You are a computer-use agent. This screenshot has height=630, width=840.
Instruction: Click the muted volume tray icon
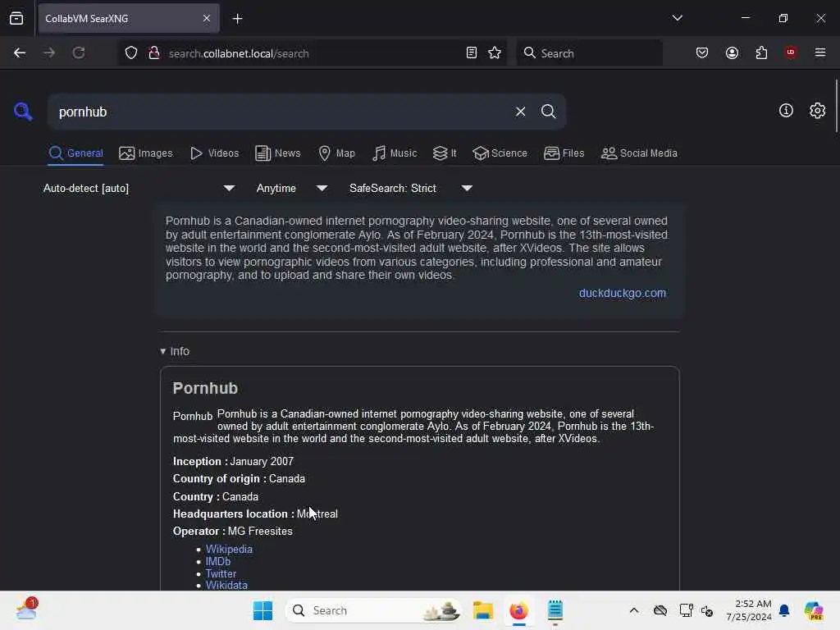(707, 610)
